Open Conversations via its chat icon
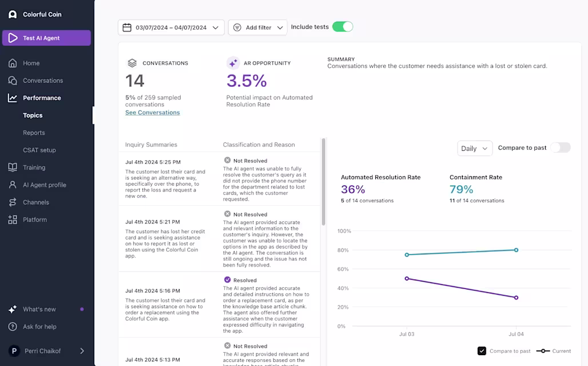588x366 pixels. (x=13, y=80)
